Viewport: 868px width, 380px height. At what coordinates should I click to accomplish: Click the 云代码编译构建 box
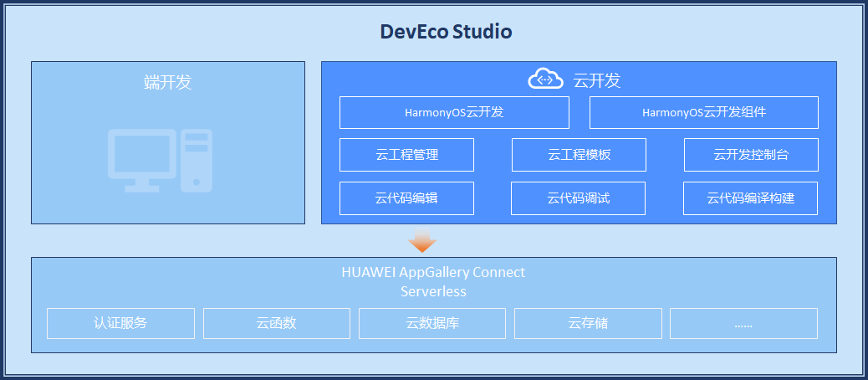[x=750, y=198]
